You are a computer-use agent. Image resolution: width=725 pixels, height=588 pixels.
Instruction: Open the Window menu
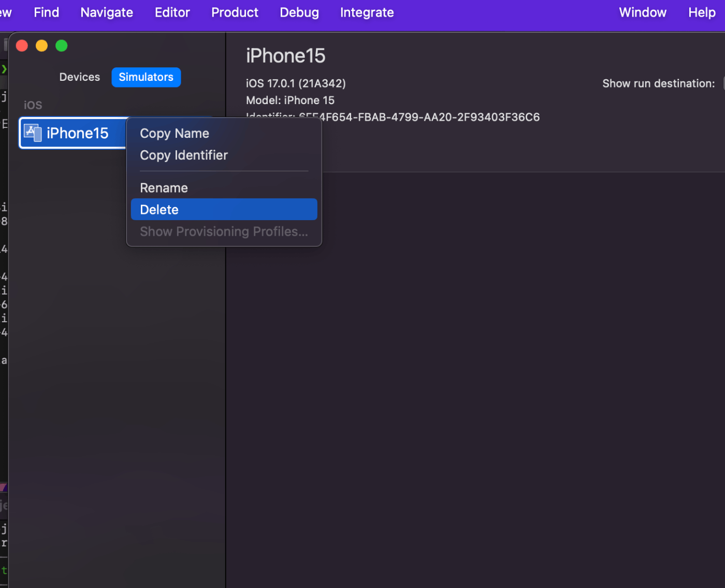(643, 12)
